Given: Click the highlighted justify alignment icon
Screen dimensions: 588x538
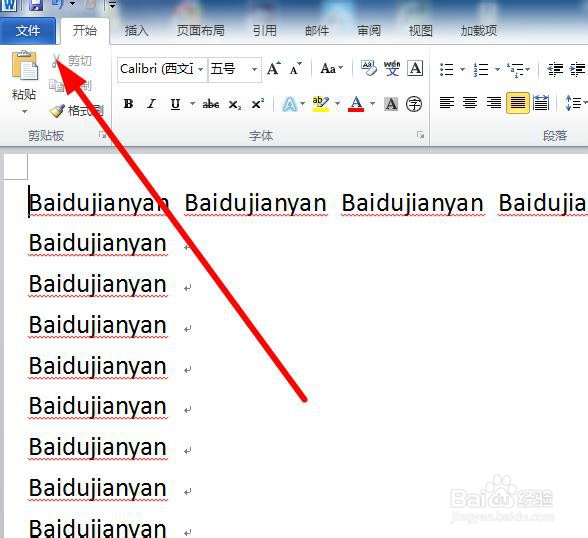Looking at the screenshot, I should 518,103.
